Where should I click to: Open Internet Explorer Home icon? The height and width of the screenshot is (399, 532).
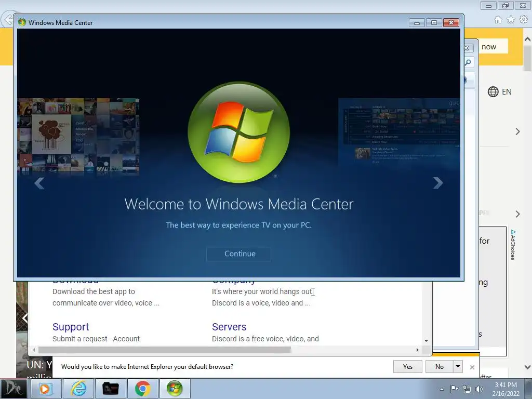pyautogui.click(x=498, y=20)
